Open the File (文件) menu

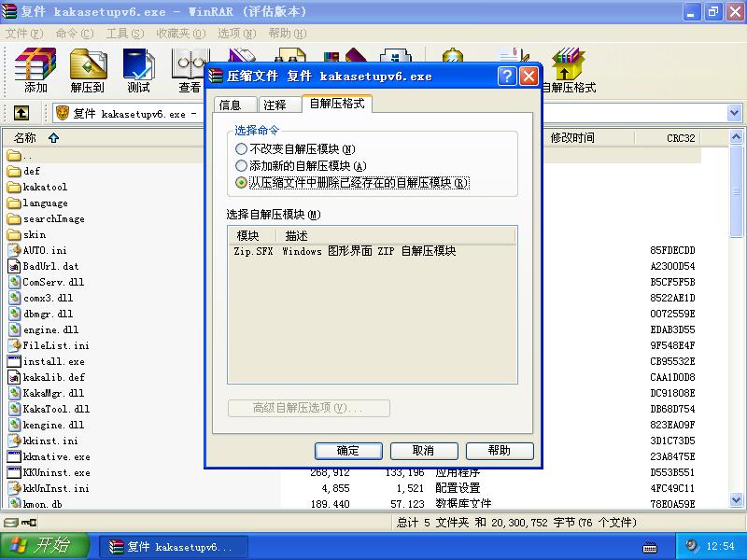24,34
